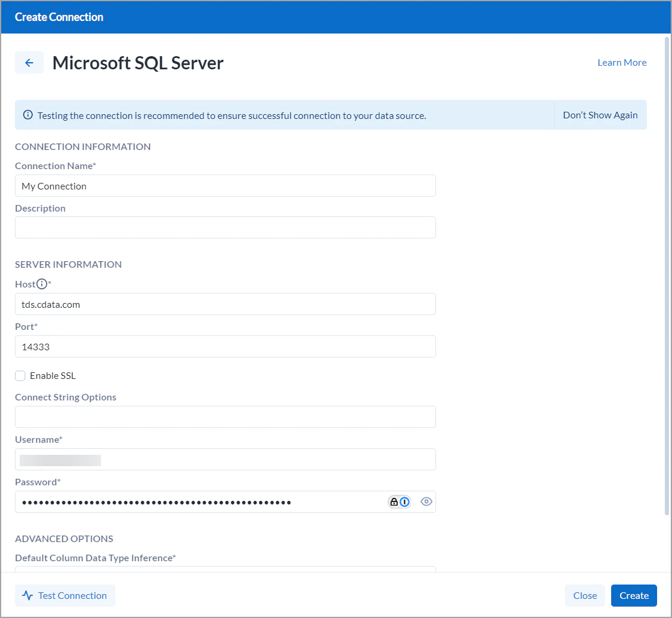Click the info icon in the recommendation banner
The height and width of the screenshot is (618, 672).
click(28, 115)
